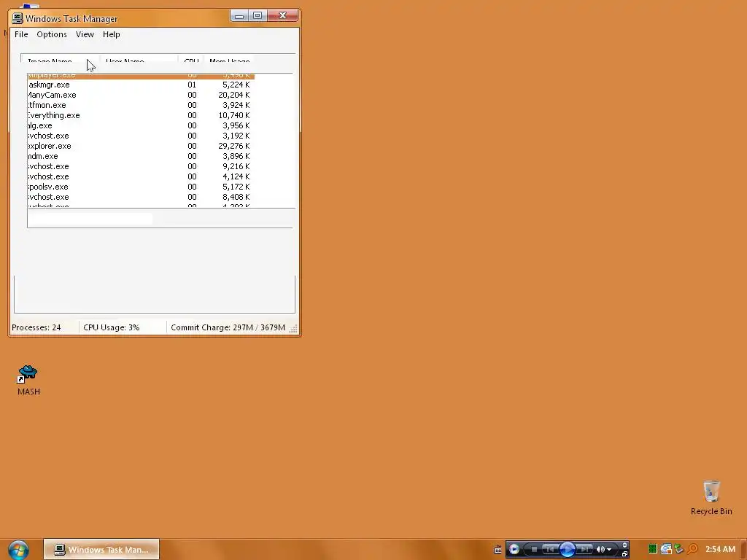
Task: Select the Recycle Bin desktop icon
Action: point(711,497)
